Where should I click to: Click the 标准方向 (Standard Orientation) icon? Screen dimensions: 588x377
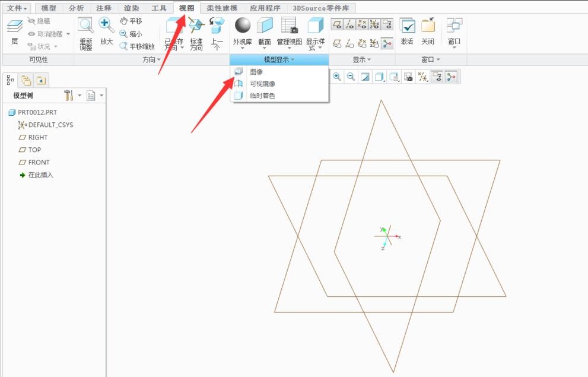[196, 27]
